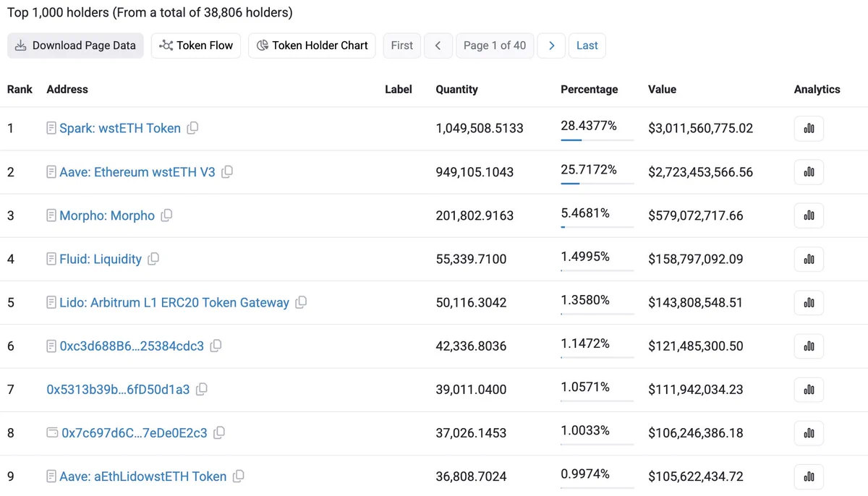Open Aave: aEthLidowstETH Token link

[x=143, y=476]
